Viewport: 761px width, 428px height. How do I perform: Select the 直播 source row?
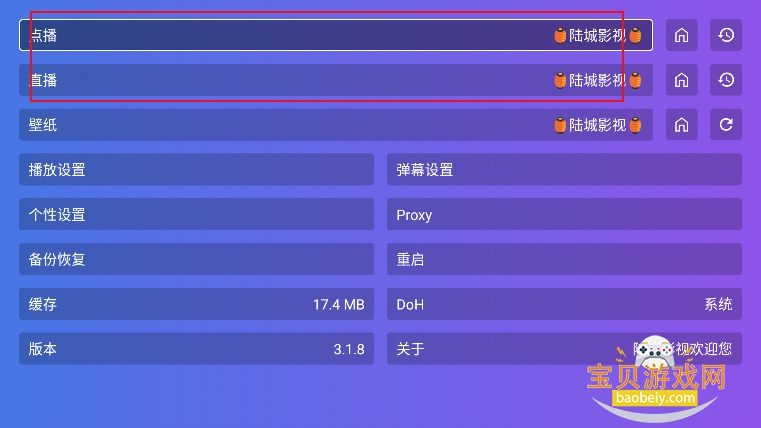click(x=335, y=80)
